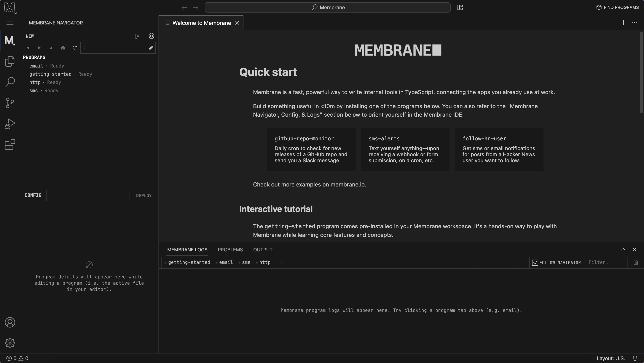Open editor more actions ellipsis
The height and width of the screenshot is (363, 644).
(x=634, y=23)
